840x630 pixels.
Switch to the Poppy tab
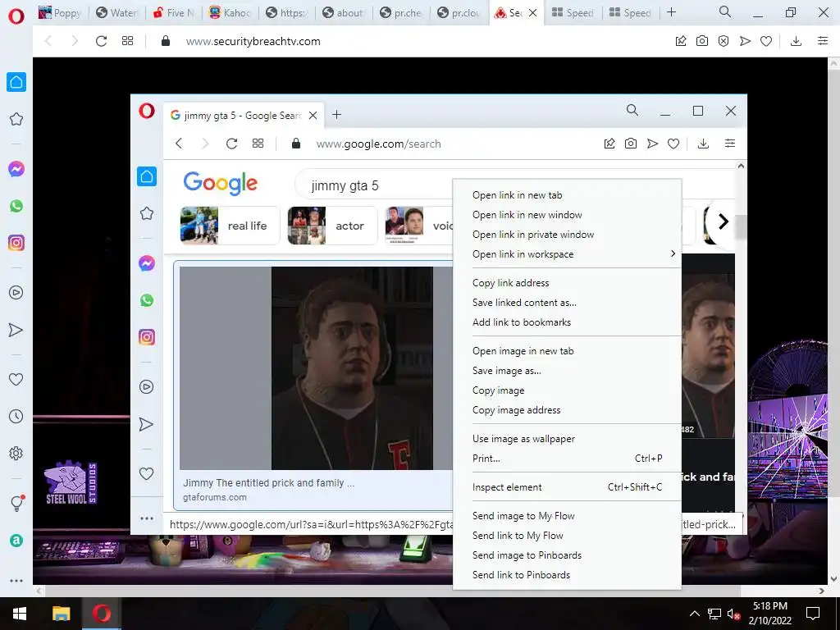coord(59,12)
